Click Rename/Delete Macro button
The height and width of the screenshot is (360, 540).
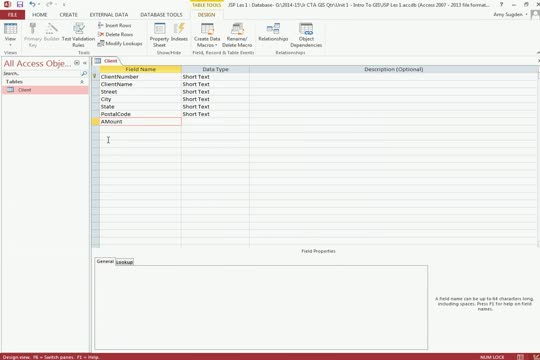coord(237,35)
